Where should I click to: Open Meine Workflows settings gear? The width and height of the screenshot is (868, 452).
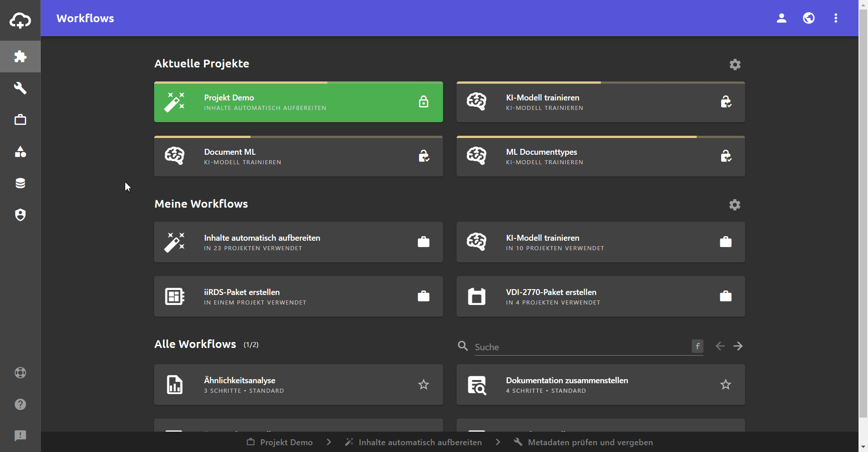click(x=735, y=205)
